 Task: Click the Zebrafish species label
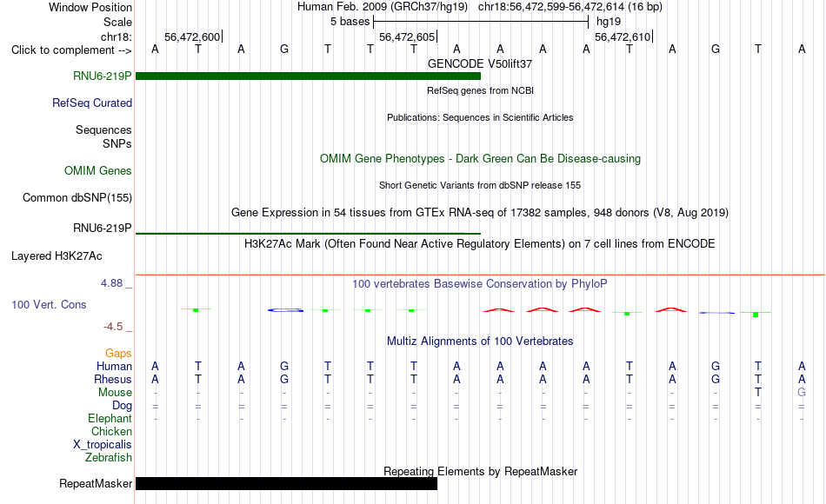click(x=109, y=457)
